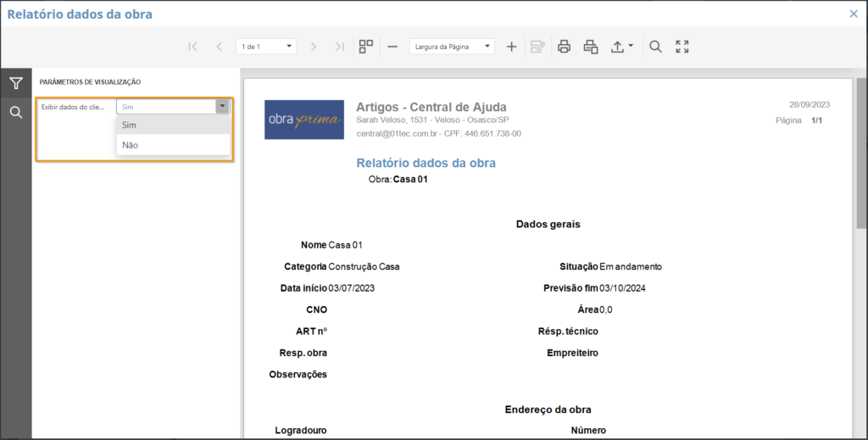Click the start date '03/07/2023'
868x440 pixels.
tap(352, 288)
